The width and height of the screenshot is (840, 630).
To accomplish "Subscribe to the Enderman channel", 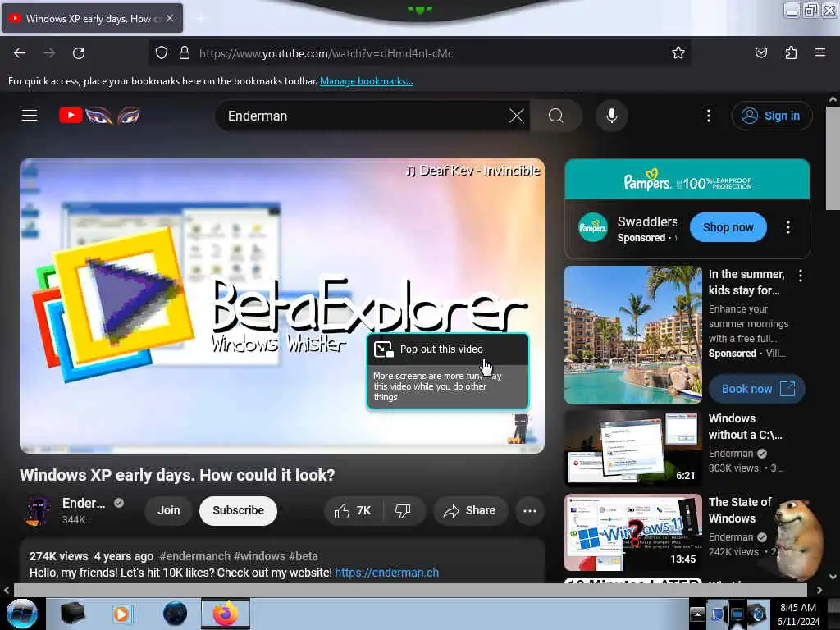I will (239, 510).
